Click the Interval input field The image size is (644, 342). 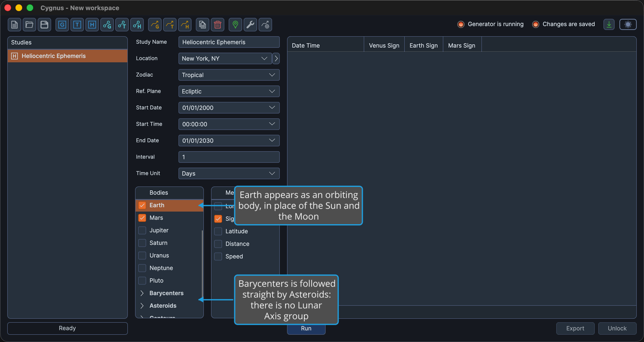pos(229,157)
